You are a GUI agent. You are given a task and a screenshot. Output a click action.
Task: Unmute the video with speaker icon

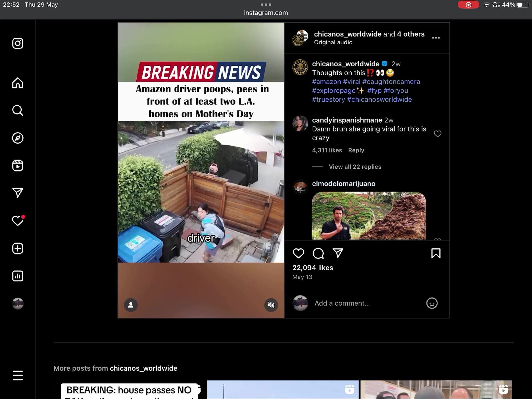pyautogui.click(x=271, y=305)
